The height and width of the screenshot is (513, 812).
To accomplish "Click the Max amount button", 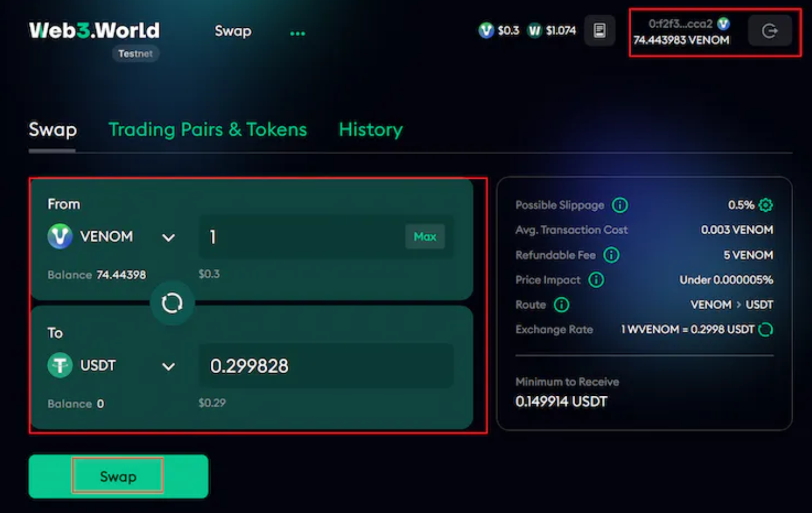I will pos(425,237).
